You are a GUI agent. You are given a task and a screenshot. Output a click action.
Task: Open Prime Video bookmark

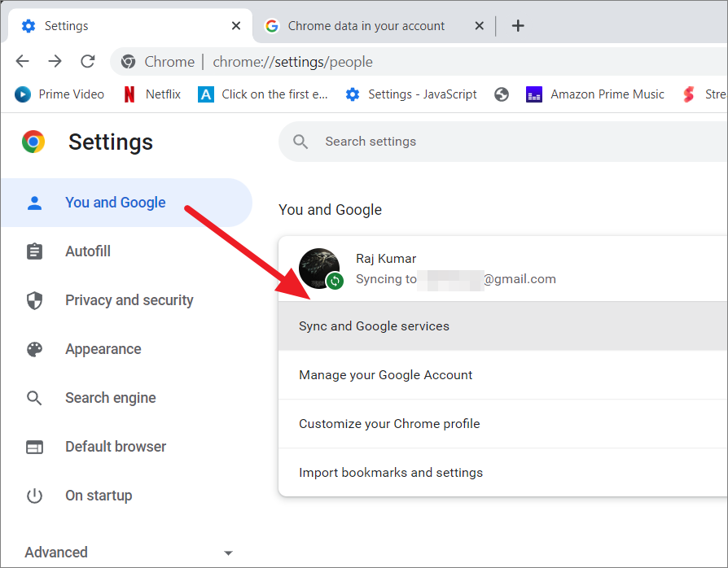pyautogui.click(x=59, y=94)
